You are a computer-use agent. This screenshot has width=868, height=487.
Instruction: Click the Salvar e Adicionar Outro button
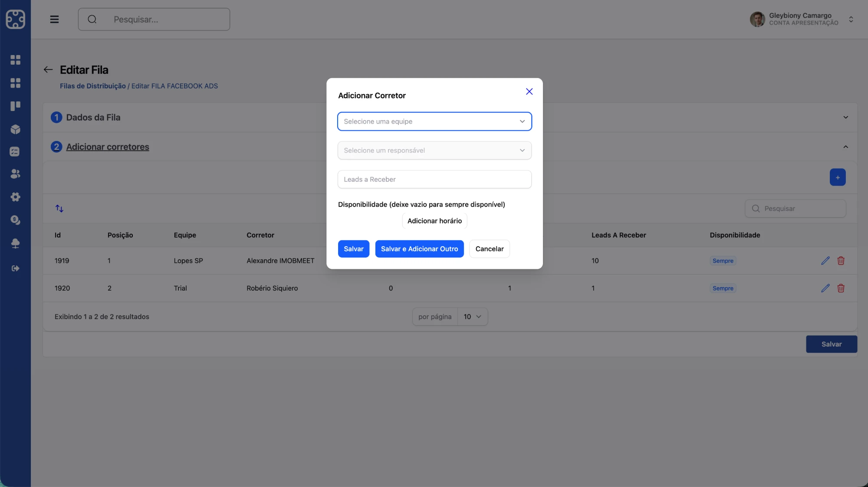point(419,249)
